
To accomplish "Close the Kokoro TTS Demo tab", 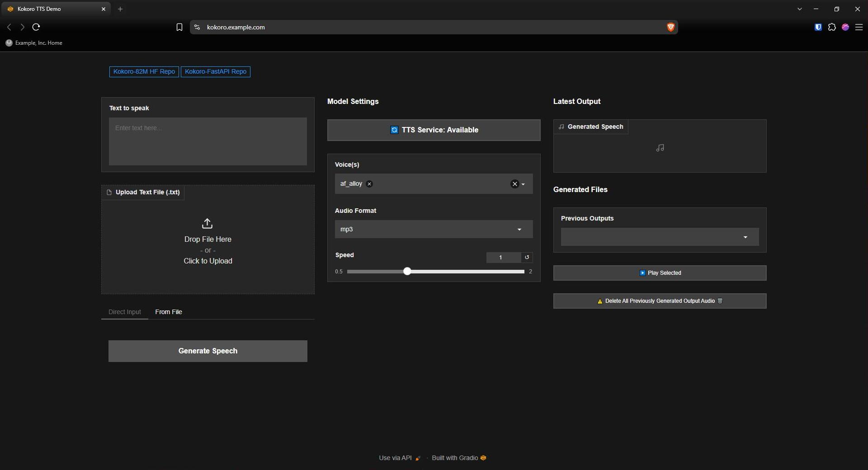I will click(104, 9).
